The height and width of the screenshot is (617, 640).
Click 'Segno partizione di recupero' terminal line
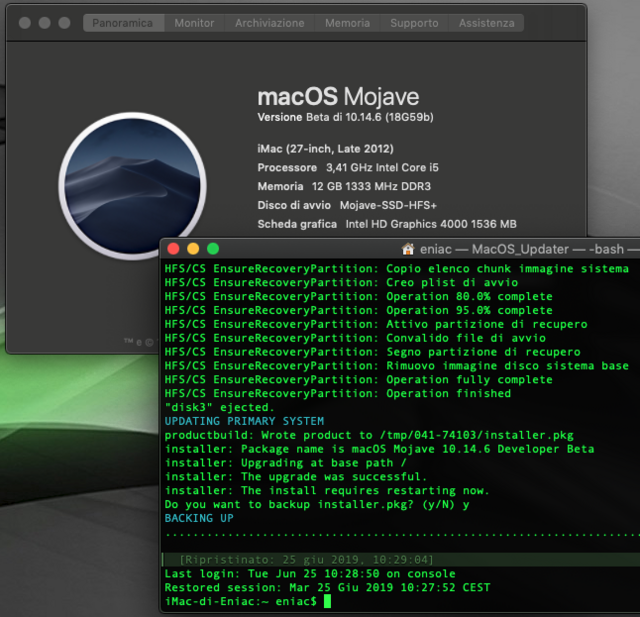pos(372,351)
